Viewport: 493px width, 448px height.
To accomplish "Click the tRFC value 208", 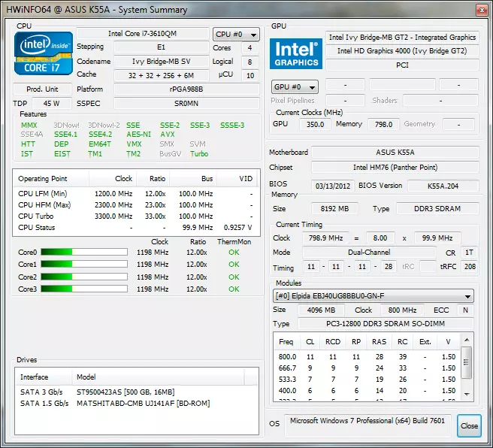I will 470,267.
